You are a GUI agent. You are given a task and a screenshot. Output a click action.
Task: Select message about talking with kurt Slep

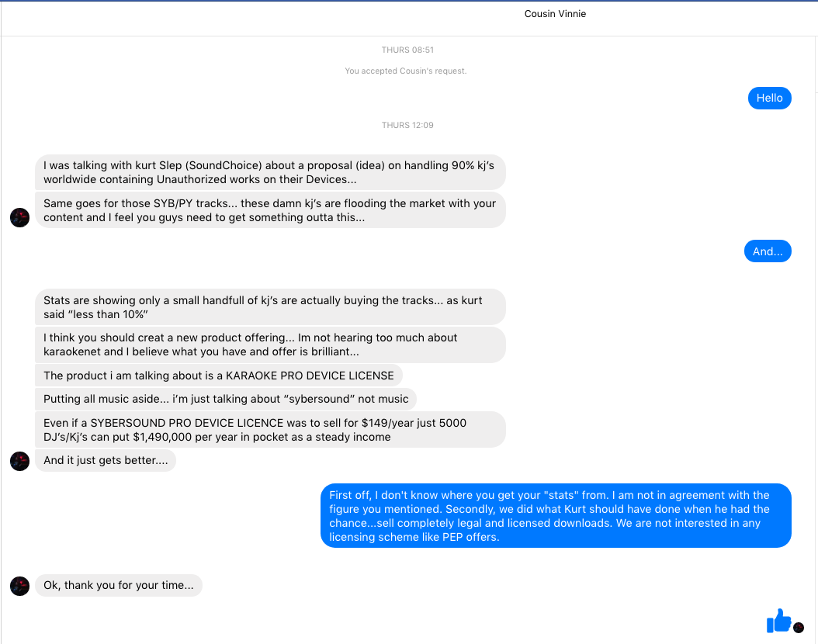(x=270, y=171)
